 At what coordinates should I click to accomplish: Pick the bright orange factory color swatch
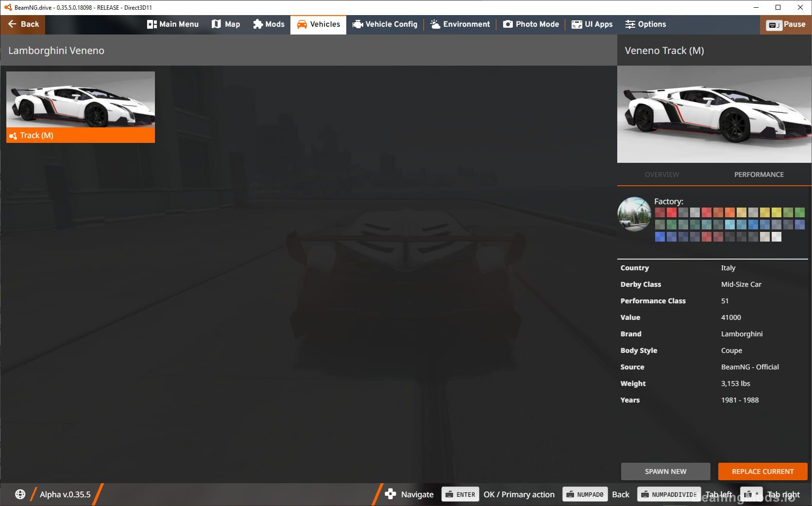pos(730,212)
